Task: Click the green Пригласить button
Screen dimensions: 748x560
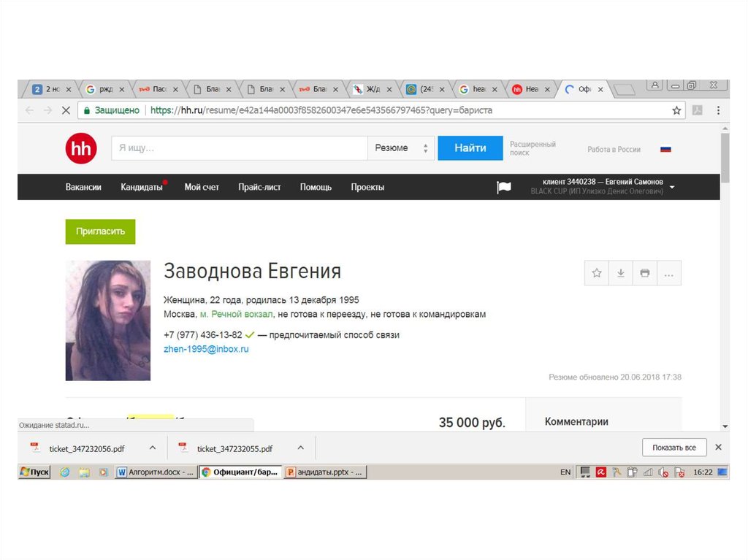Action: [x=101, y=231]
